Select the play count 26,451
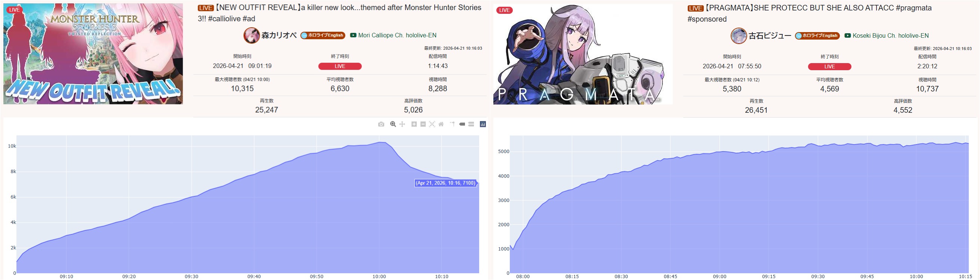 coord(756,110)
